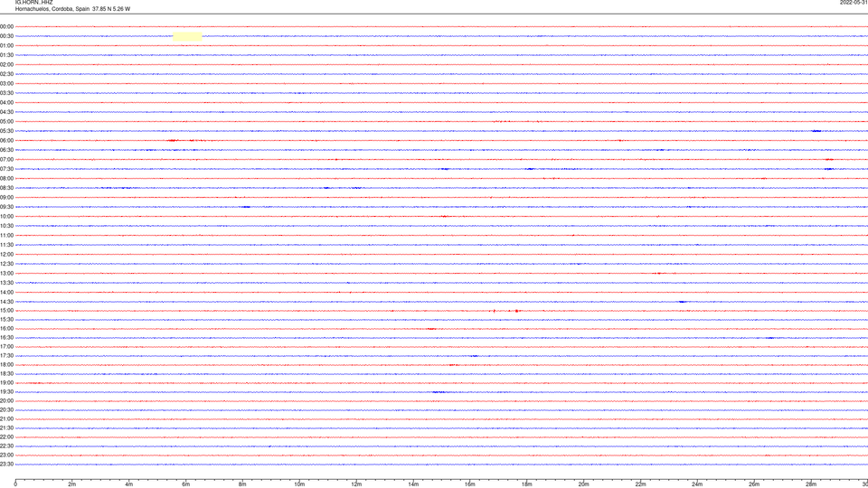The width and height of the screenshot is (868, 488).
Task: Select the 09:30 row time label
Action: pos(6,207)
